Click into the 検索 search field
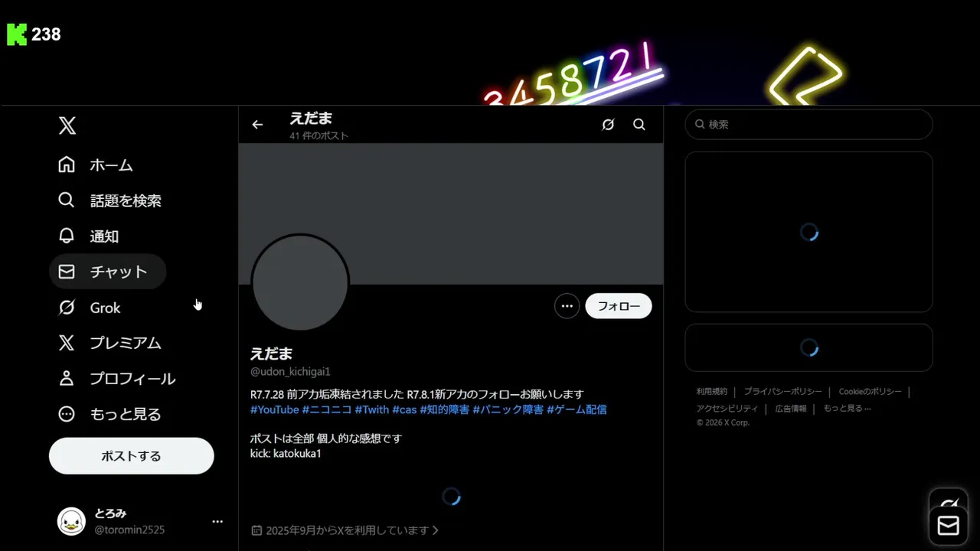The width and height of the screenshot is (980, 551). coord(808,124)
